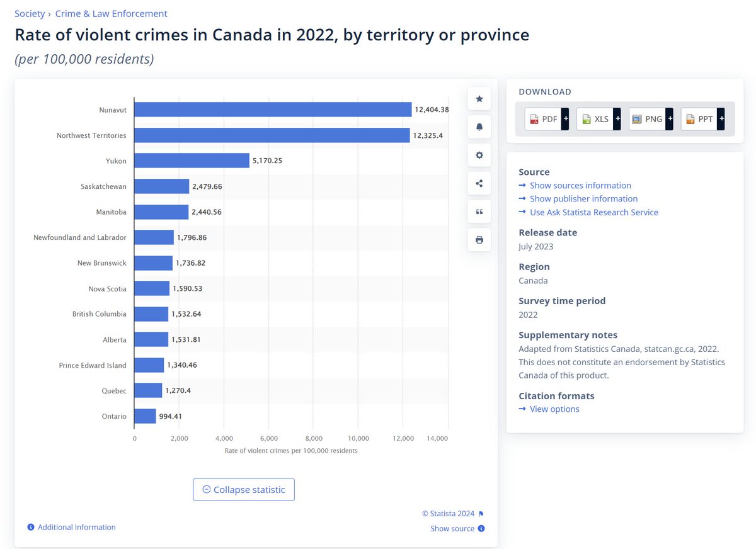
Task: Click the Yukon bar in chart
Action: pos(192,161)
